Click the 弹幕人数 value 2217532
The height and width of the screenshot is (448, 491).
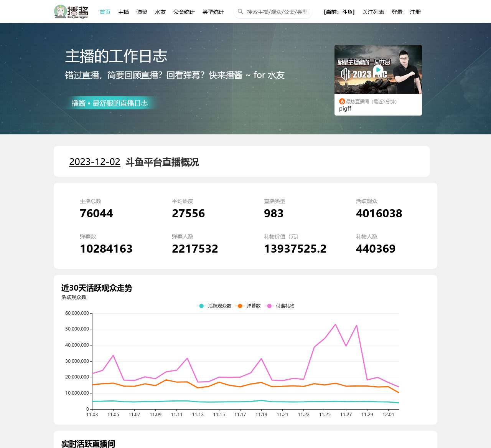point(195,249)
